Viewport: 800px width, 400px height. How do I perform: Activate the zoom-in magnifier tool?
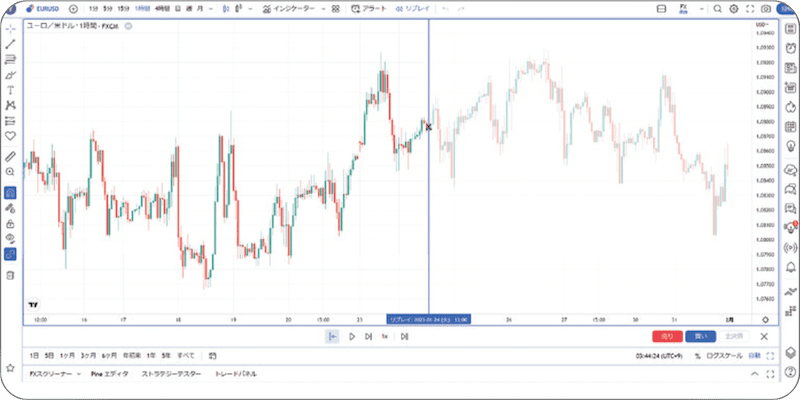tap(10, 172)
